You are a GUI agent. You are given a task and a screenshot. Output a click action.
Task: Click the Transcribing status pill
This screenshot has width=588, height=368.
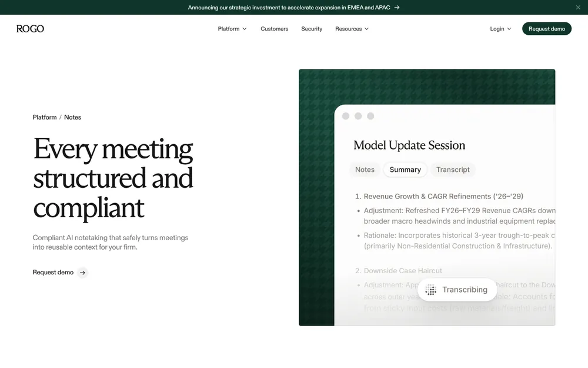457,290
